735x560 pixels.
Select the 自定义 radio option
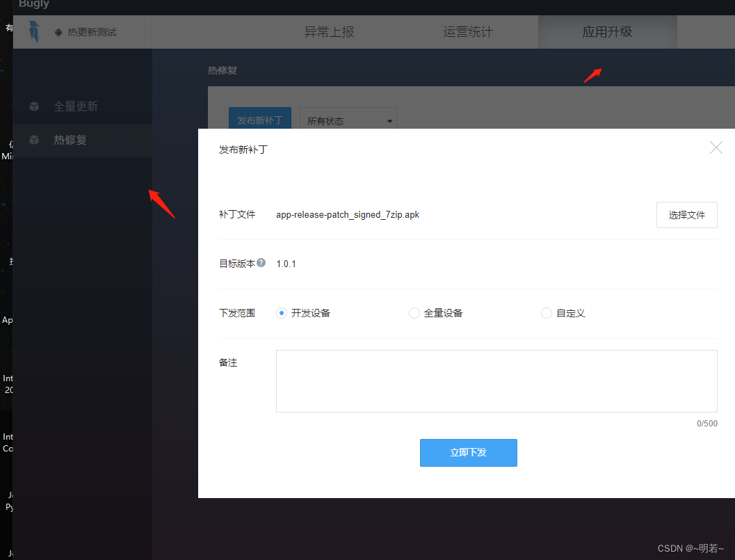[x=546, y=313]
